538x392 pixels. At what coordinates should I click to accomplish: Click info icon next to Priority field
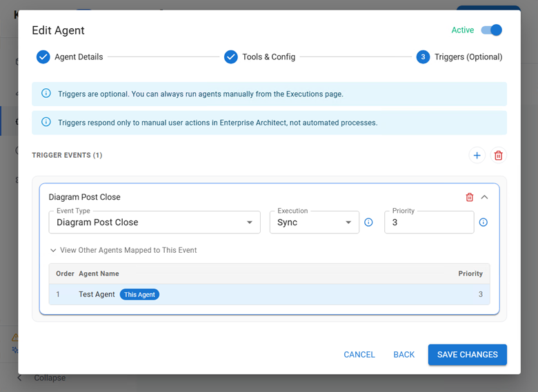(483, 223)
